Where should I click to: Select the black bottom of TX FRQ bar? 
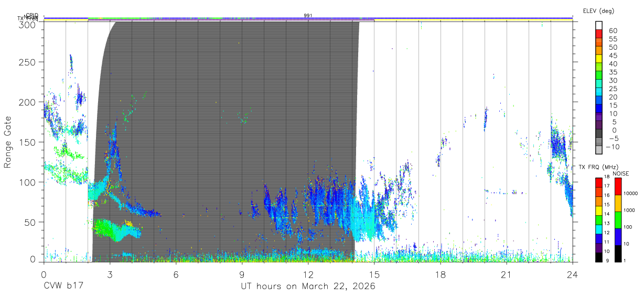pyautogui.click(x=599, y=257)
